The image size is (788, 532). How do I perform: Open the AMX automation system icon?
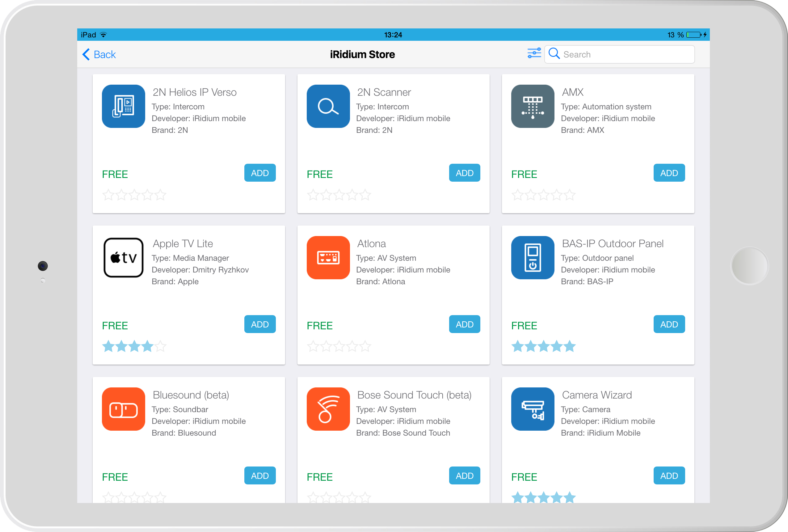click(533, 106)
